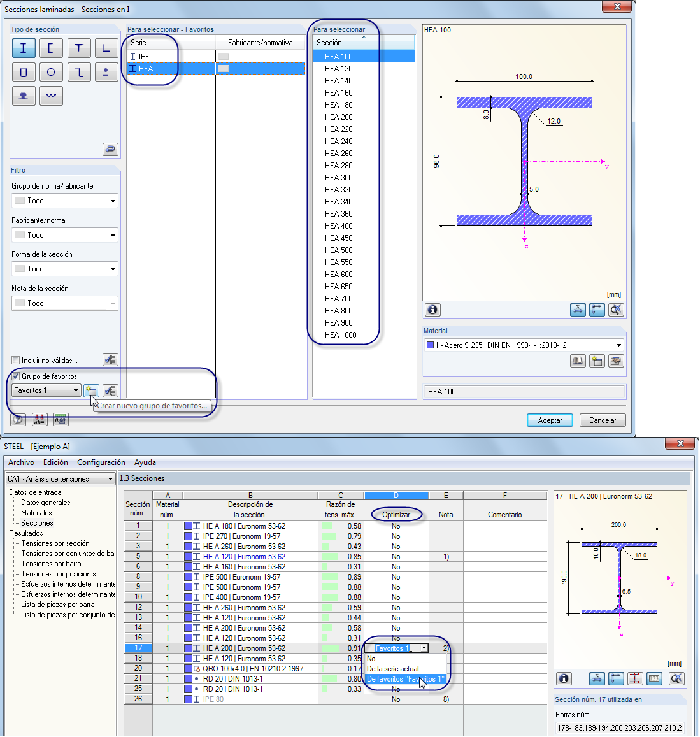Viewport: 700px width, 737px height.
Task: Select the I-section type icon
Action: coord(24,48)
